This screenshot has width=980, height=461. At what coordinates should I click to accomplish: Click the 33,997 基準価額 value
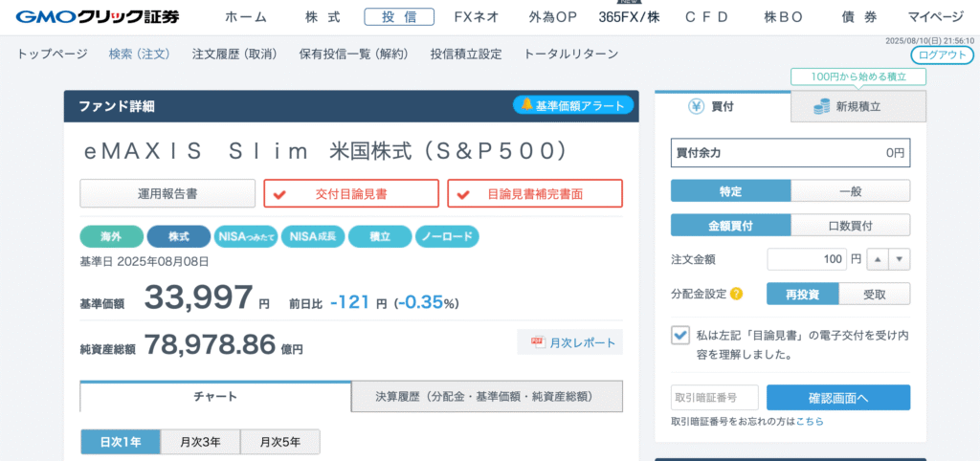pyautogui.click(x=199, y=296)
